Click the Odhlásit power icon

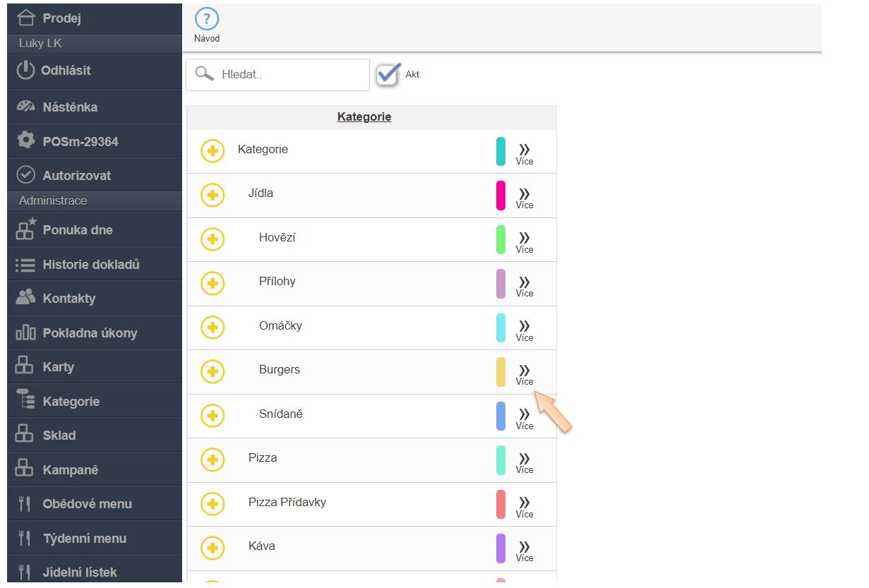(25, 71)
